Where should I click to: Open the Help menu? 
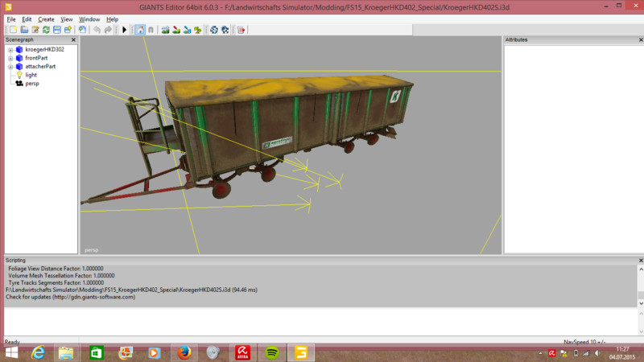(112, 19)
